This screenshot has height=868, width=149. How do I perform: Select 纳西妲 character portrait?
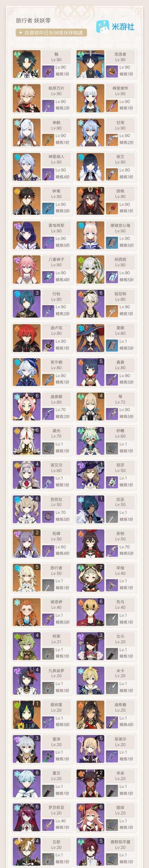[90, 270]
